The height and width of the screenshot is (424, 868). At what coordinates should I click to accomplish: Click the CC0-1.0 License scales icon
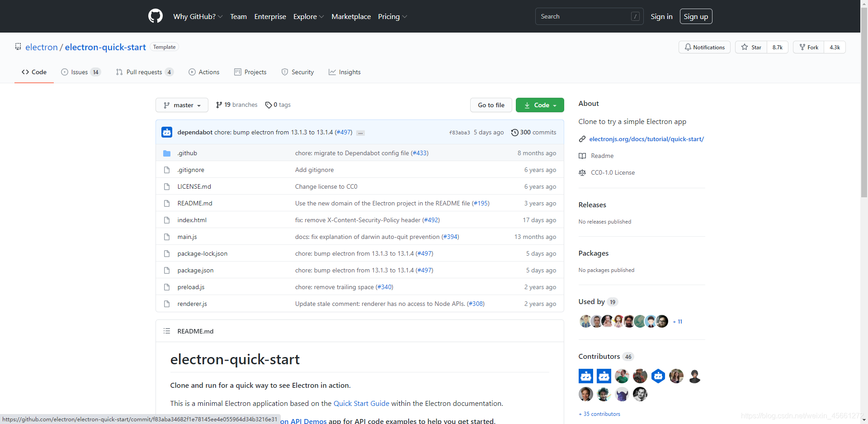click(x=582, y=172)
